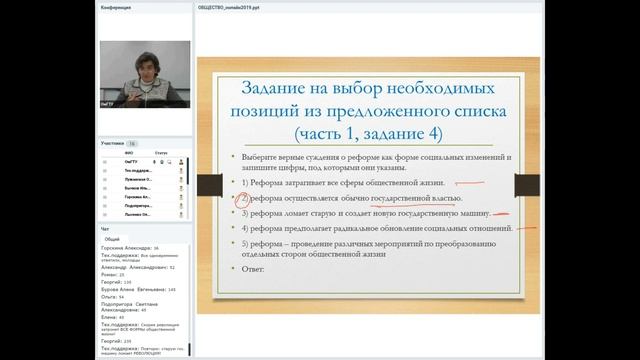Click the presenter webcam video
640x360 pixels.
tap(145, 74)
